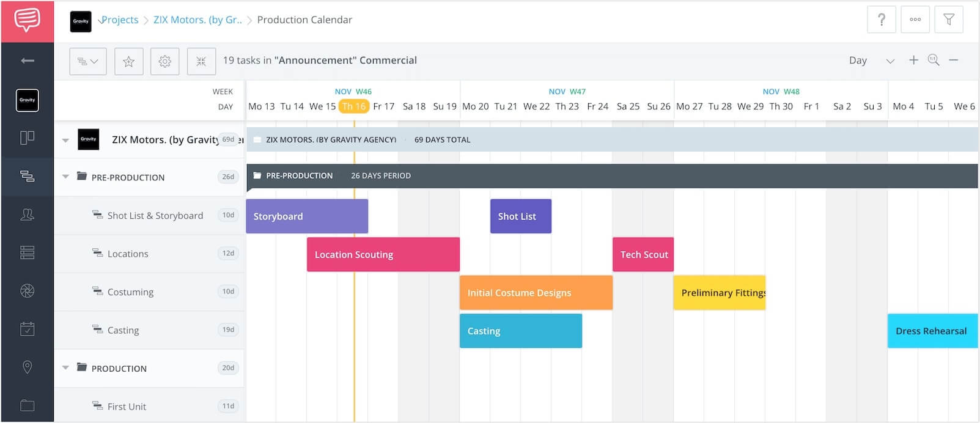This screenshot has width=980, height=423.
Task: Click the highlighted Th 16 today marker
Action: pyautogui.click(x=353, y=106)
